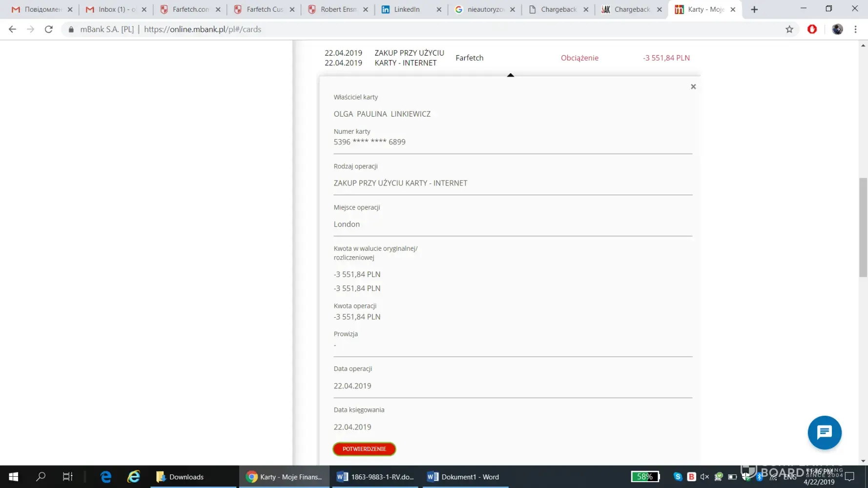Open the blue mBank chat bubble
Screen dimensions: 868x488
click(825, 432)
